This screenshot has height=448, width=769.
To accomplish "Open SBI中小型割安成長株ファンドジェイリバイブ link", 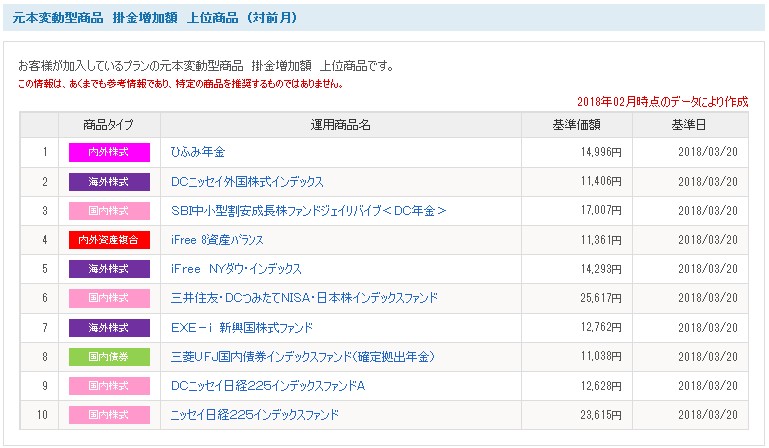I will point(308,211).
